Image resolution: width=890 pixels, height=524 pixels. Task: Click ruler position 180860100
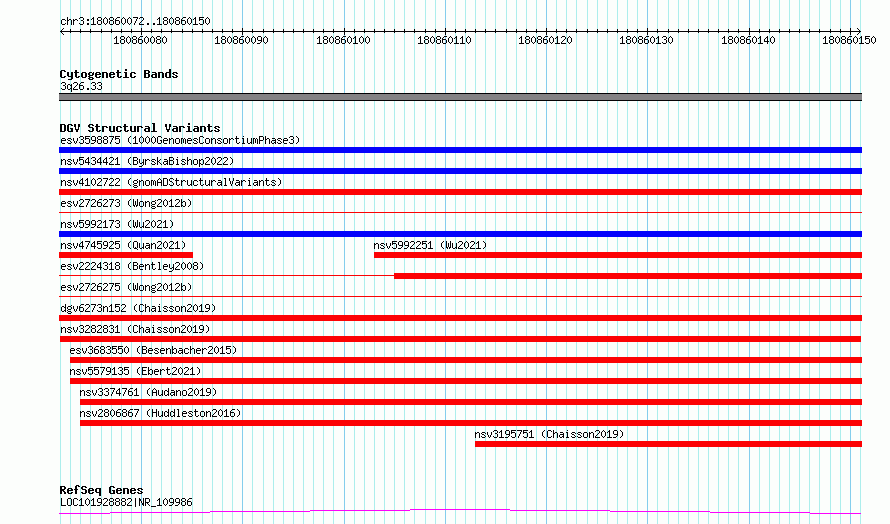pyautogui.click(x=343, y=40)
